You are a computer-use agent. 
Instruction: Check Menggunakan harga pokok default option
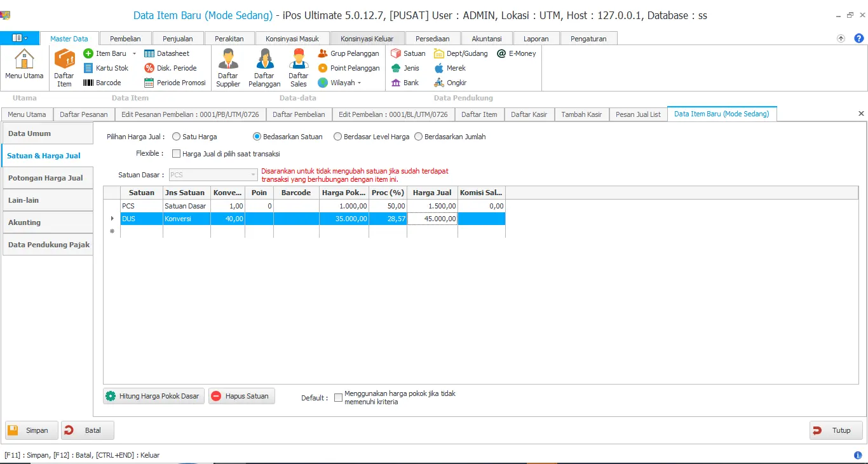(x=338, y=398)
